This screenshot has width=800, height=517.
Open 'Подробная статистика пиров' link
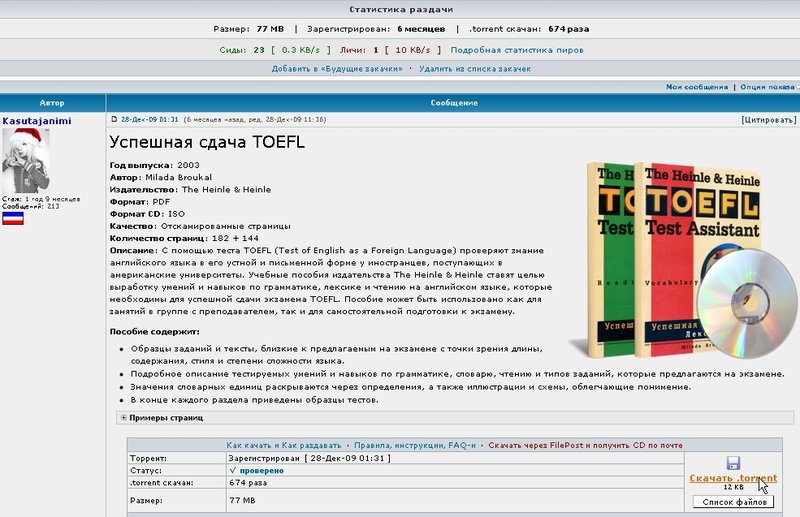coord(517,49)
